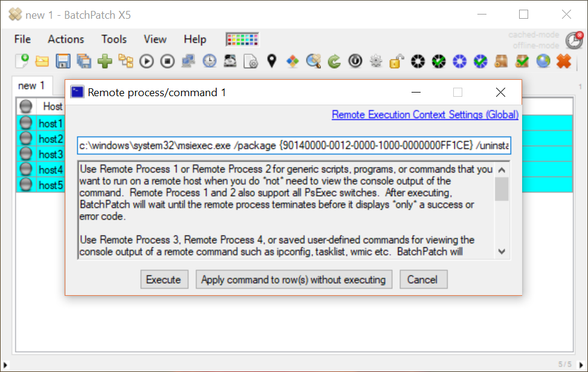Image resolution: width=588 pixels, height=372 pixels.
Task: Click the folder tree hierarchy icon
Action: (126, 61)
